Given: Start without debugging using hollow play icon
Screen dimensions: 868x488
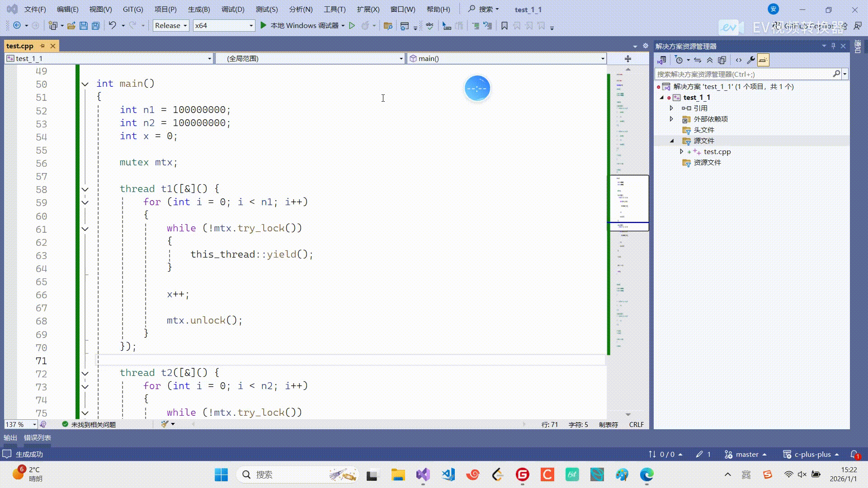Looking at the screenshot, I should 352,26.
